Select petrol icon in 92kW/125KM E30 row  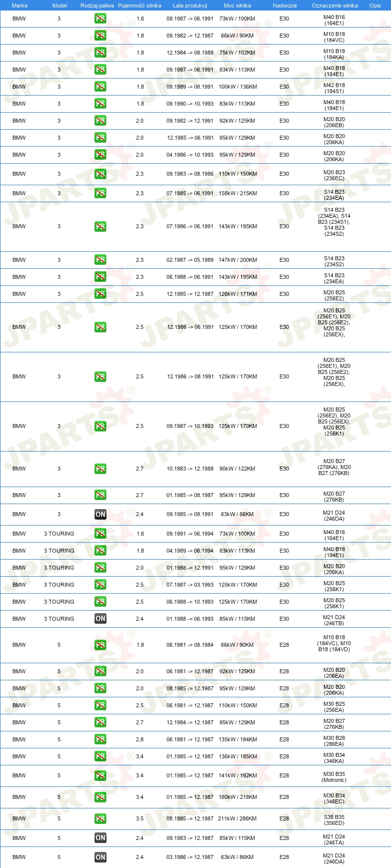pyautogui.click(x=100, y=121)
